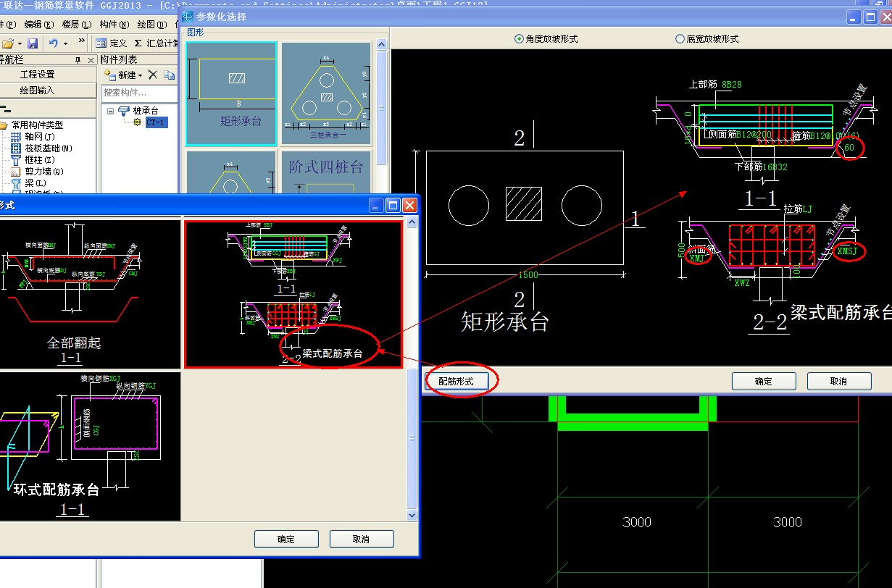This screenshot has width=892, height=588.
Task: Close the navigation bar panel
Action: [x=91, y=60]
